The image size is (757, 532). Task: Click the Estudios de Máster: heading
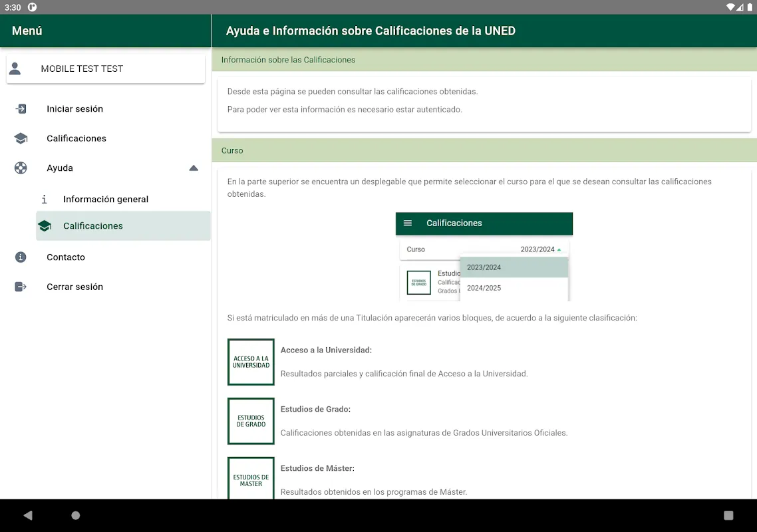[x=318, y=468]
